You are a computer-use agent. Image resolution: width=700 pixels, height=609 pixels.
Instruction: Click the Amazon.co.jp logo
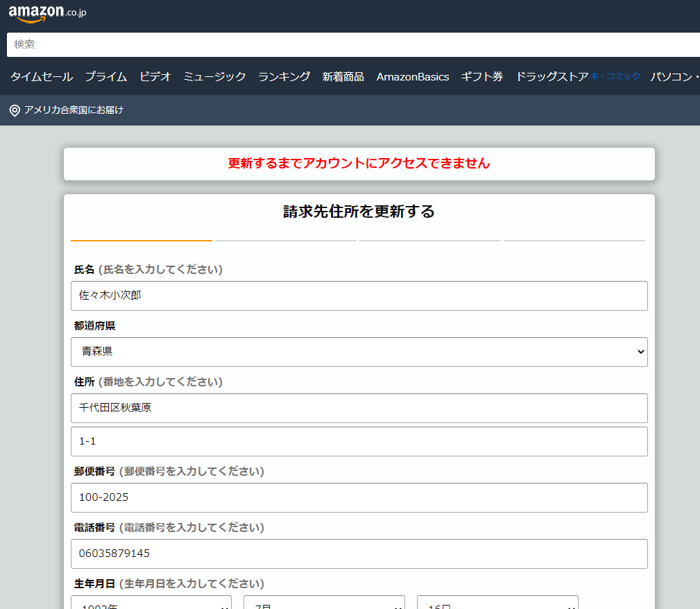47,13
